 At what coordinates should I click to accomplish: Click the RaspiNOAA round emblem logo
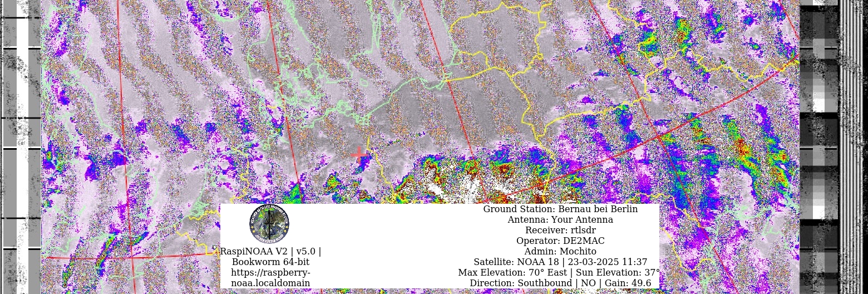coord(269,224)
